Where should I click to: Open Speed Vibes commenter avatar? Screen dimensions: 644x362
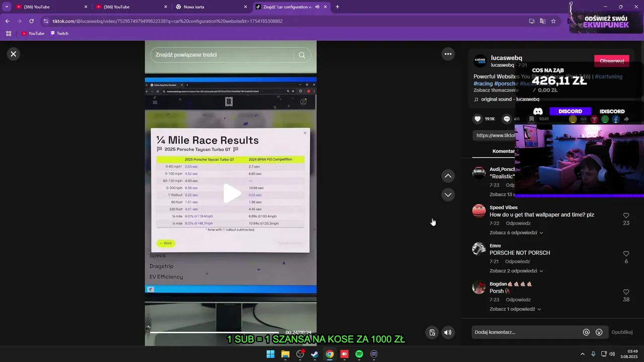[x=479, y=211]
